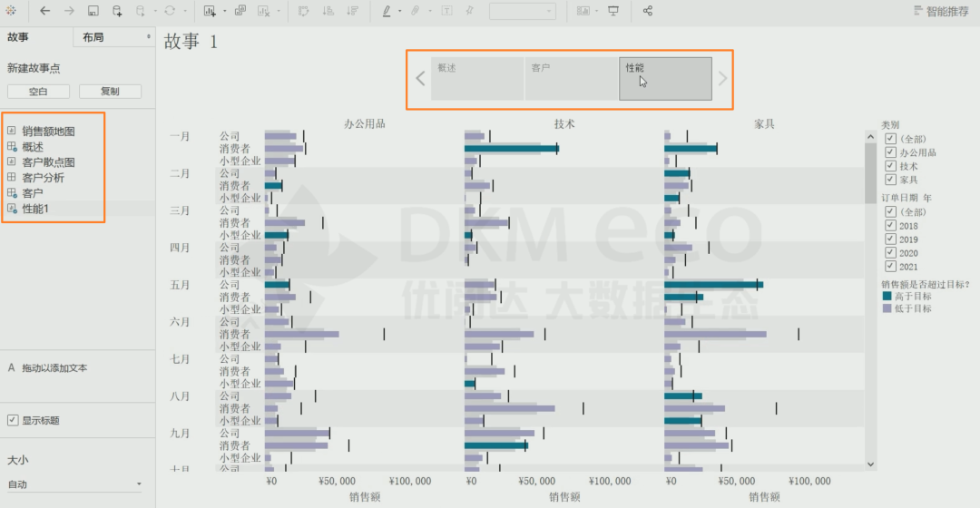
Task: Click the duplicate sheet icon
Action: (x=240, y=11)
